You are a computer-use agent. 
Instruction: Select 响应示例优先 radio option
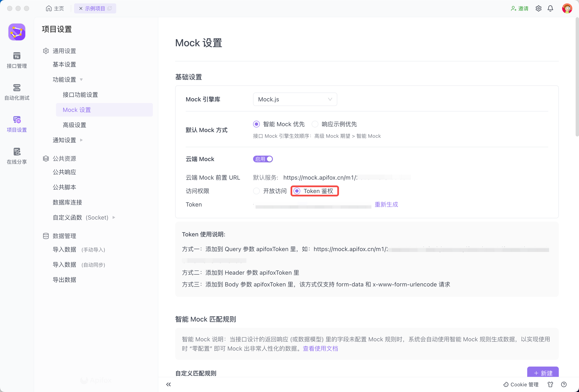tap(315, 124)
